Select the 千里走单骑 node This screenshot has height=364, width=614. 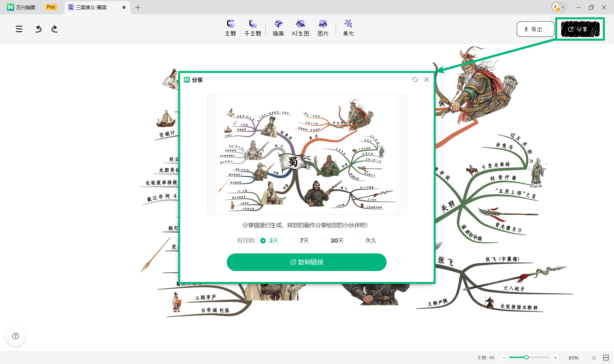[x=496, y=166]
